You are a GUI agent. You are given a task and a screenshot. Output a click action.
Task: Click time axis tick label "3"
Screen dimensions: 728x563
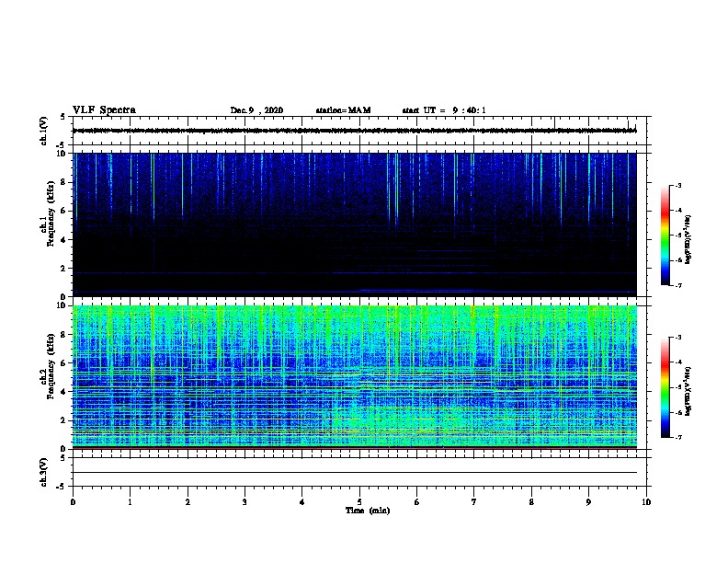[245, 502]
